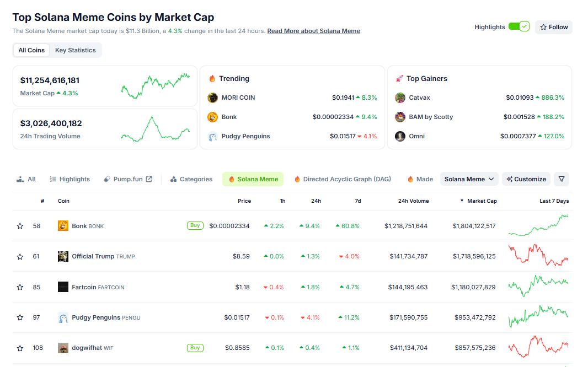Select the All category tab
This screenshot has height=367, width=588.
pyautogui.click(x=26, y=180)
